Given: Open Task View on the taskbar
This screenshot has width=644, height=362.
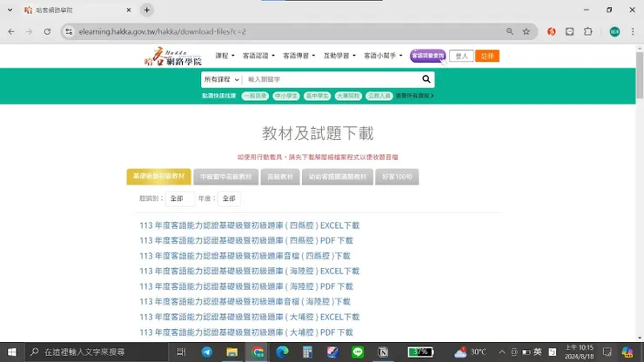Looking at the screenshot, I should (x=181, y=352).
